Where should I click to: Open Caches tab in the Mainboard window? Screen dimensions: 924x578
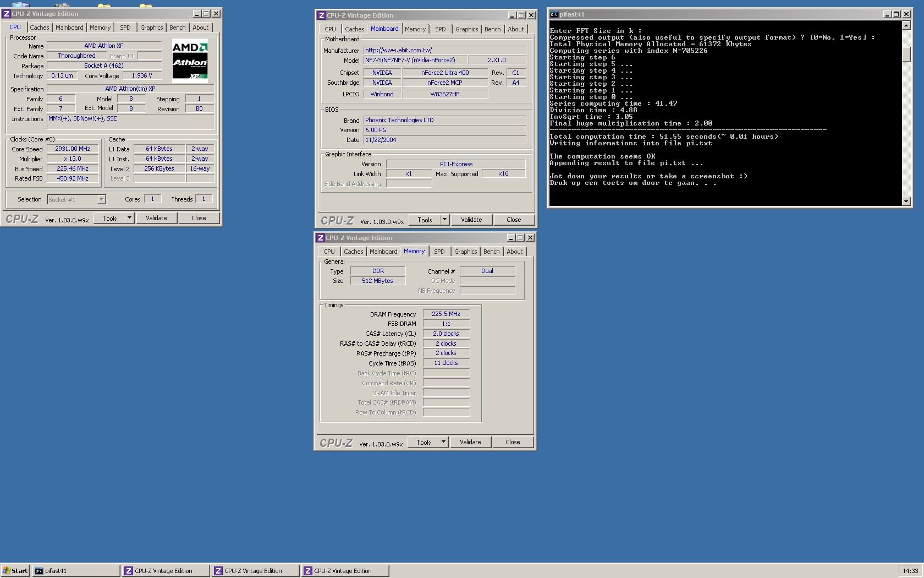tap(354, 29)
